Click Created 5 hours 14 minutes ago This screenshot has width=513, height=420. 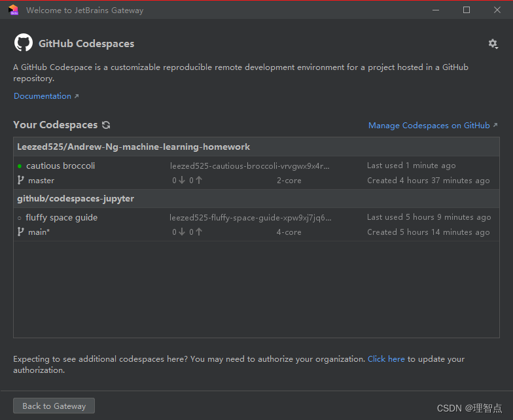[428, 232]
